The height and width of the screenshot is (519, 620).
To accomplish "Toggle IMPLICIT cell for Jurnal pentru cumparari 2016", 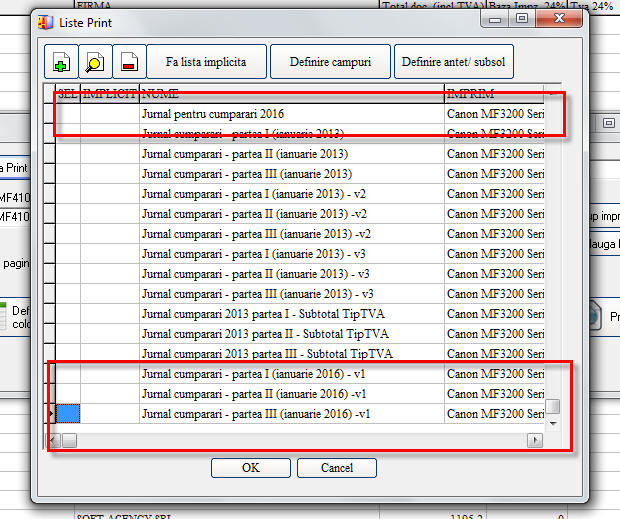I will click(109, 114).
